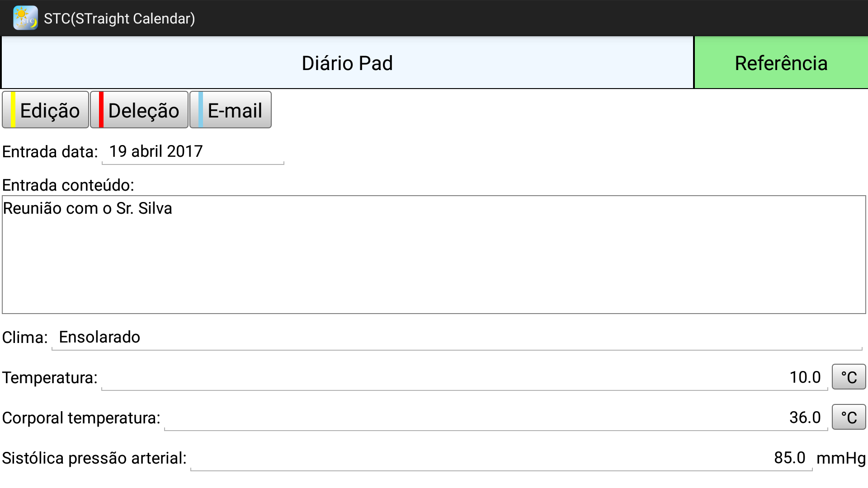Send entry via E-mail button

pyautogui.click(x=231, y=110)
